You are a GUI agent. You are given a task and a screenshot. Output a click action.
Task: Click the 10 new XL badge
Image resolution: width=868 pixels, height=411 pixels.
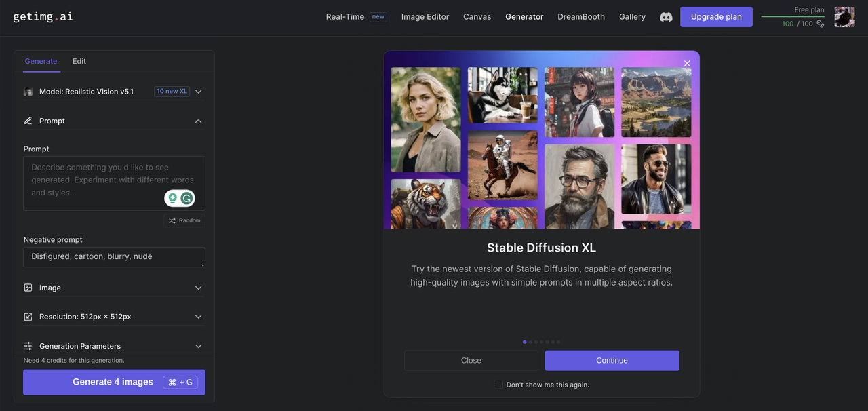(172, 91)
